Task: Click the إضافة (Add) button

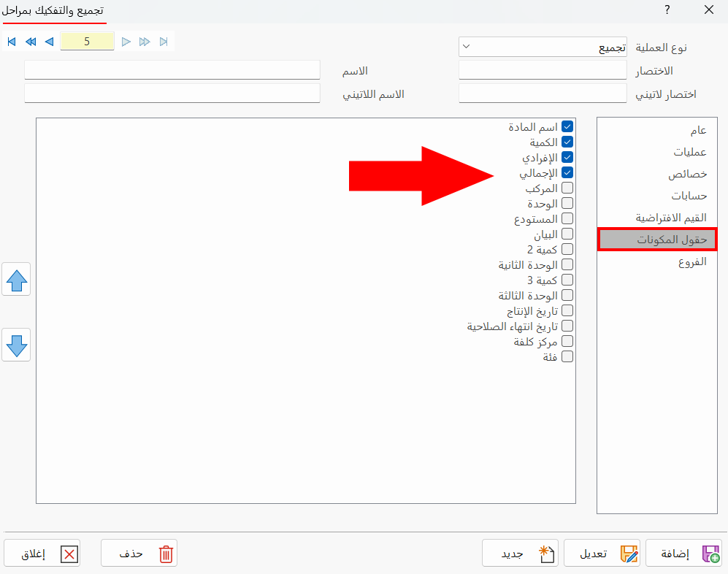Action: 683,553
